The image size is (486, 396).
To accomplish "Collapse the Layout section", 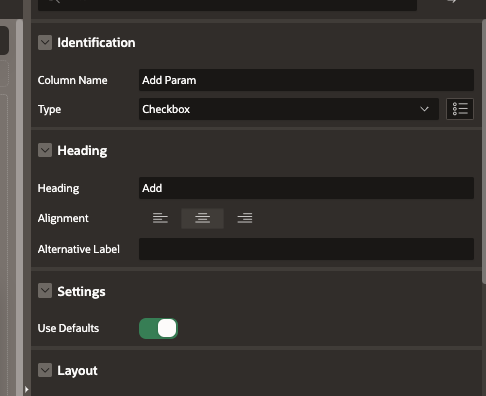I will [45, 370].
